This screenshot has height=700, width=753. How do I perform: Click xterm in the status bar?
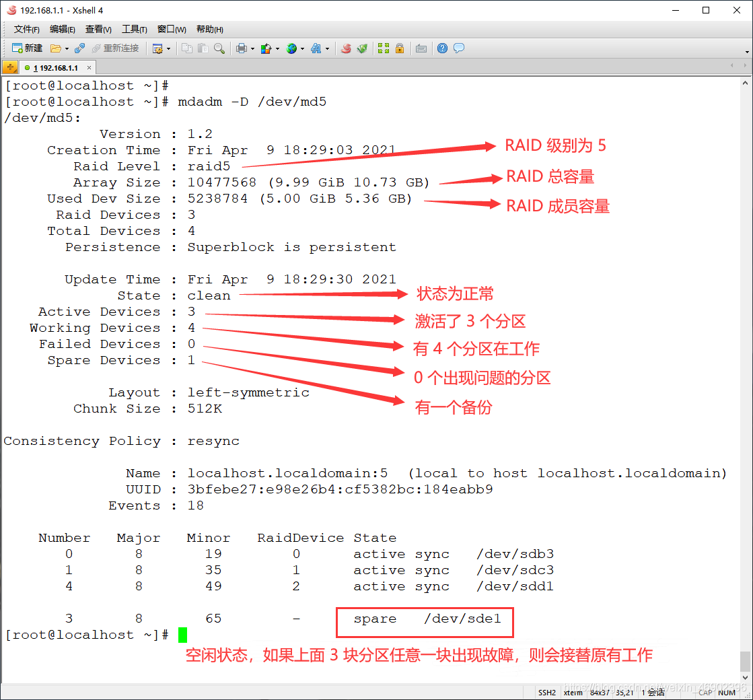click(x=573, y=693)
